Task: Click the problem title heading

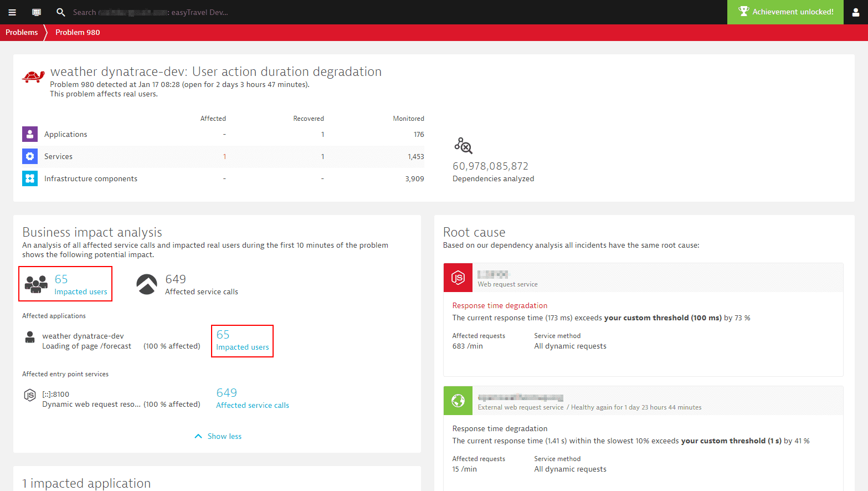Action: tap(216, 71)
